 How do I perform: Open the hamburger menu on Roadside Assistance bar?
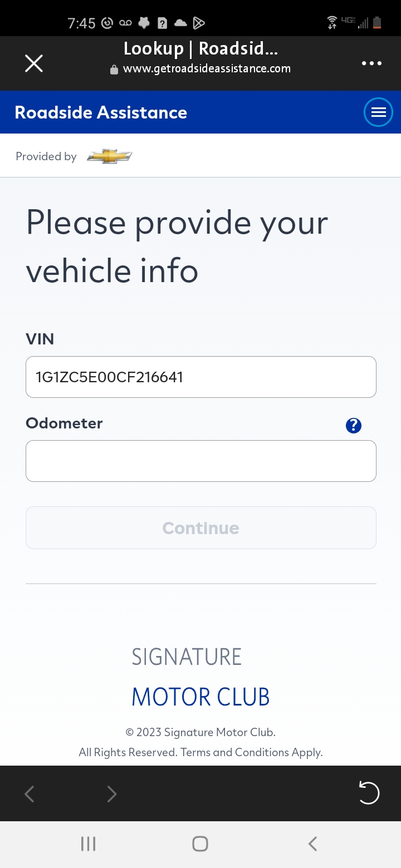point(378,112)
